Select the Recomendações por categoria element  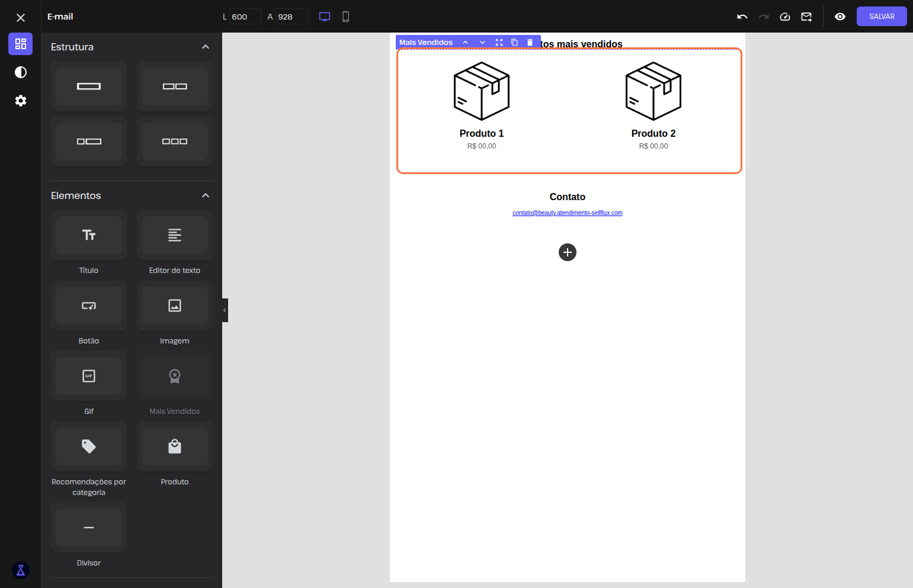(89, 446)
